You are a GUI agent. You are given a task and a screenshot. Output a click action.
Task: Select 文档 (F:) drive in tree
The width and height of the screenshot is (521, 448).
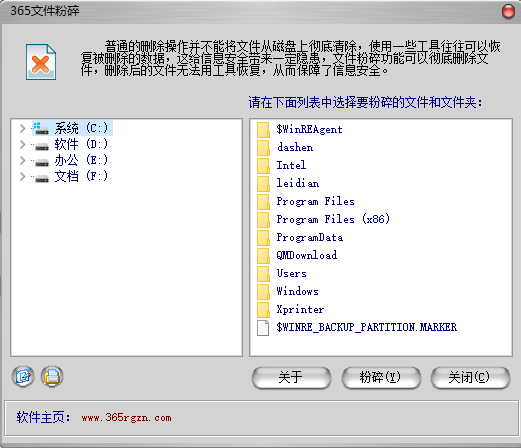81,176
